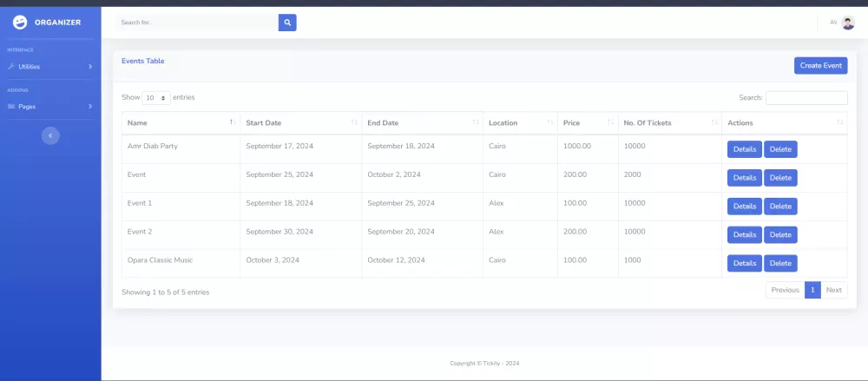Image resolution: width=868 pixels, height=381 pixels.
Task: Open the user avatar profile picture
Action: click(847, 23)
